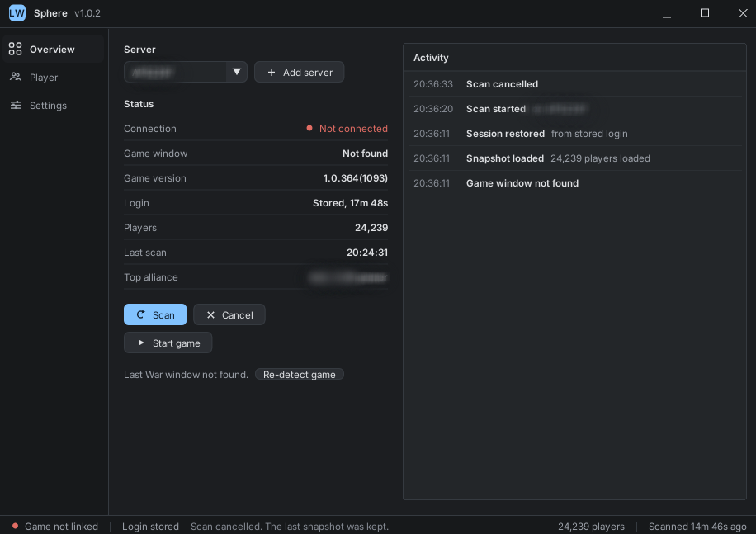Click the refresh icon on Scan
The height and width of the screenshot is (534, 756).
click(141, 314)
